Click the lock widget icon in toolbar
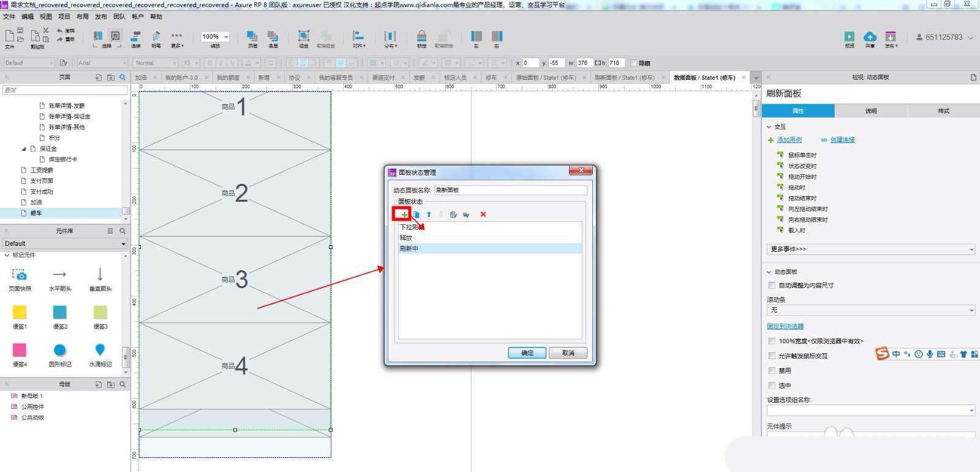Screen dimensions: 980x472 (421, 37)
